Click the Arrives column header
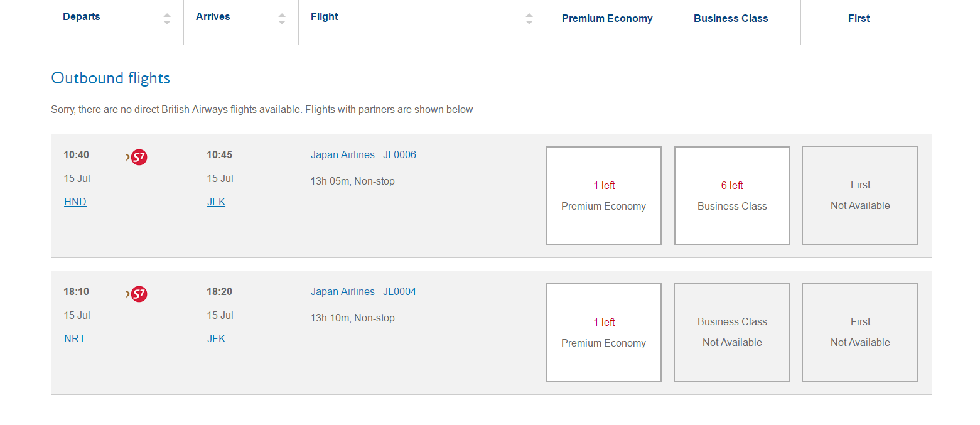The height and width of the screenshot is (425, 980). tap(213, 17)
